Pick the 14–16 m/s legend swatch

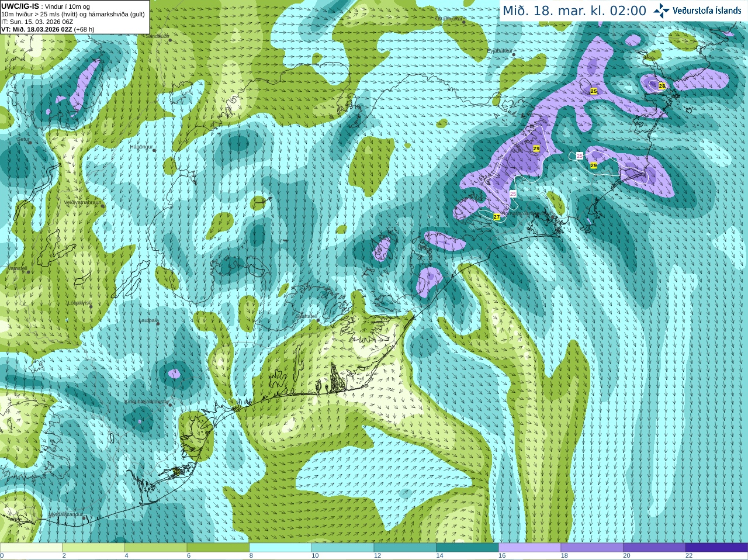(467, 548)
